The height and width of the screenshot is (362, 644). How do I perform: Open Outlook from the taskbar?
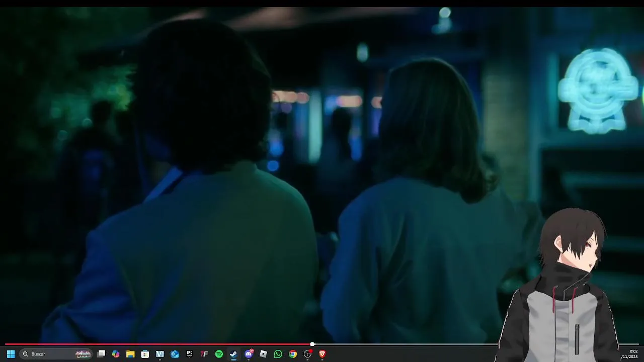pyautogui.click(x=175, y=354)
